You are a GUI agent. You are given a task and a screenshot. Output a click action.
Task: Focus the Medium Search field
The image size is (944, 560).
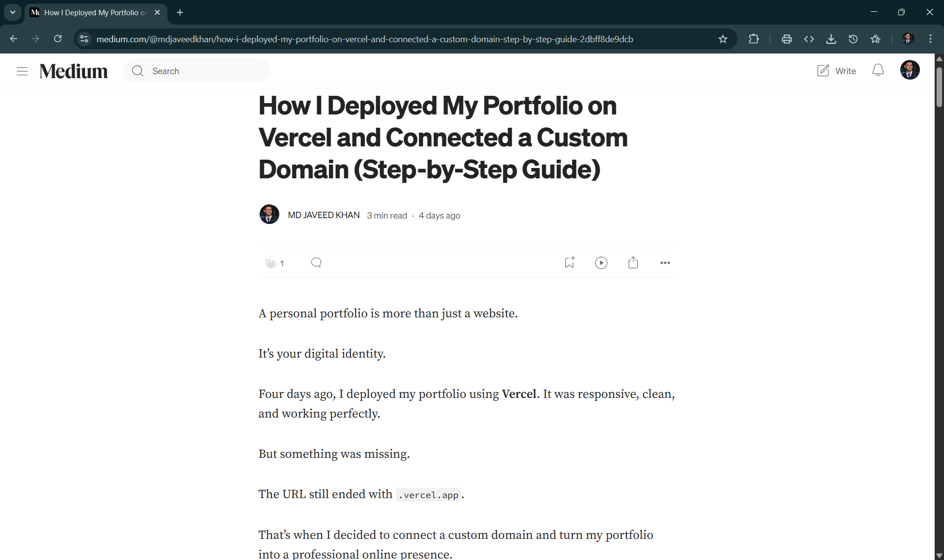click(197, 71)
